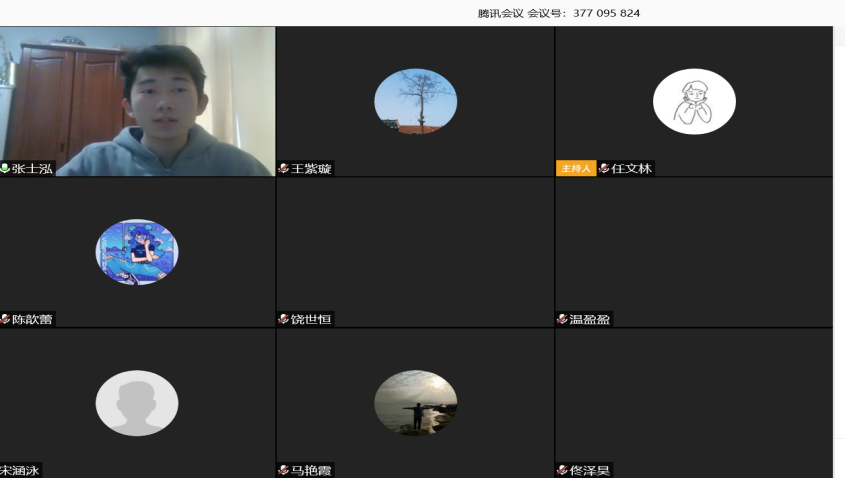The width and height of the screenshot is (845, 479).
Task: Click the tree photo avatar of 王紫璇
Action: point(415,101)
